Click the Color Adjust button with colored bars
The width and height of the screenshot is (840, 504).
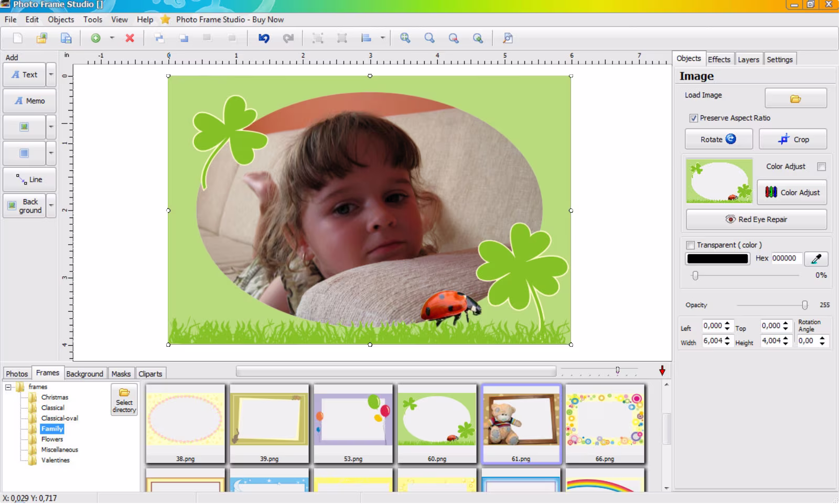[x=792, y=192]
